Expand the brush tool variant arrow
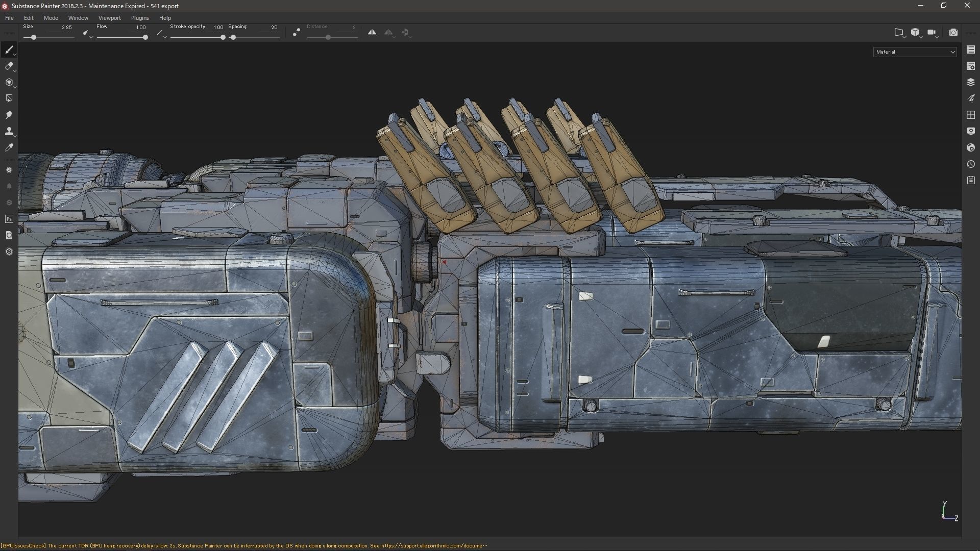This screenshot has width=980, height=551. point(15,54)
